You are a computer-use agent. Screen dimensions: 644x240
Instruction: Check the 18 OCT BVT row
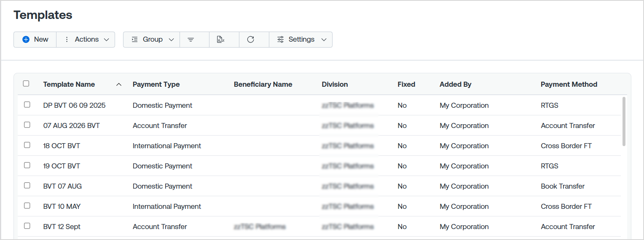pos(27,145)
